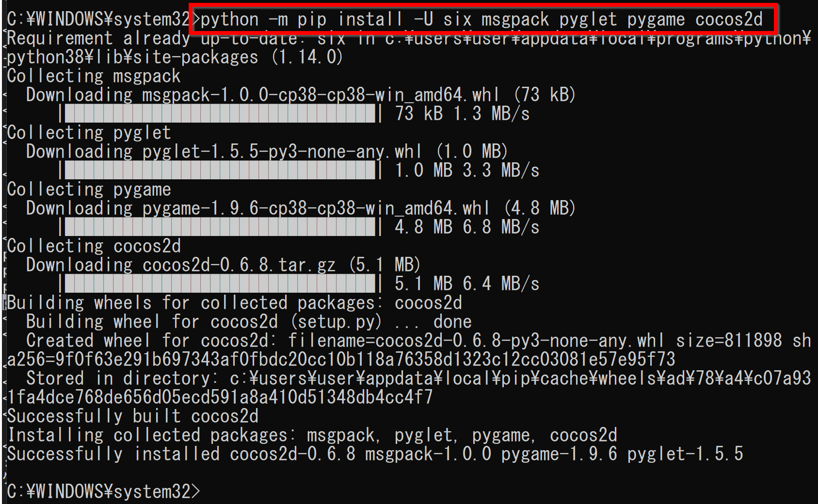818x504 pixels.
Task: Click the 'Collecting pyglet' line
Action: tap(89, 133)
